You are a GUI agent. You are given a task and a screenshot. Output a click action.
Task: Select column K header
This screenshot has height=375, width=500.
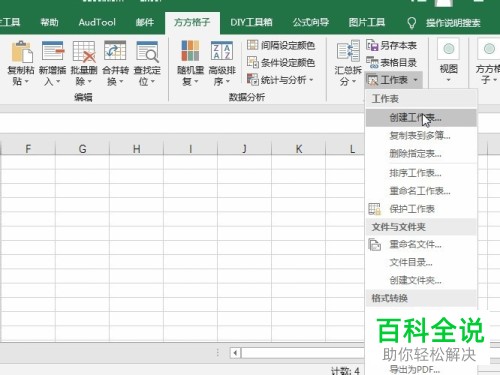(x=298, y=149)
